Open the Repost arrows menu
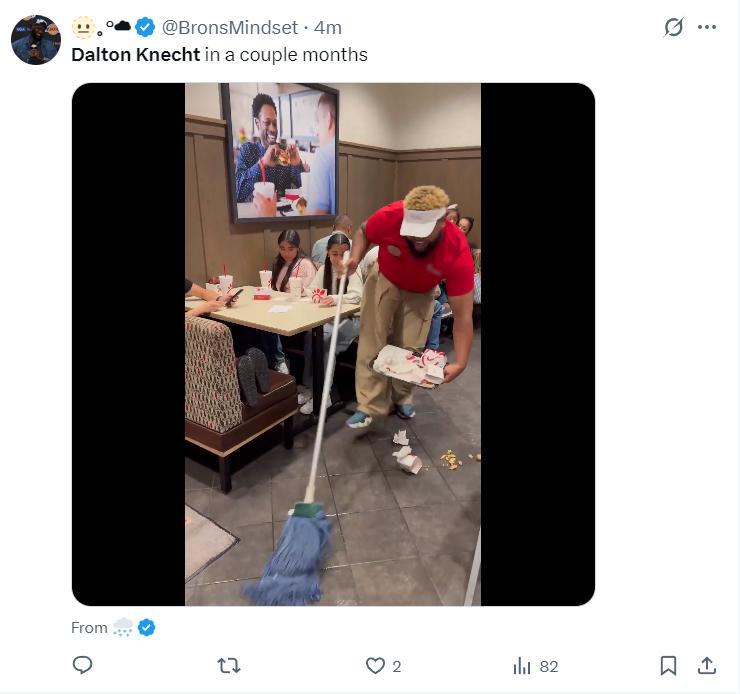Screen dimensions: 740x694 tap(229, 665)
